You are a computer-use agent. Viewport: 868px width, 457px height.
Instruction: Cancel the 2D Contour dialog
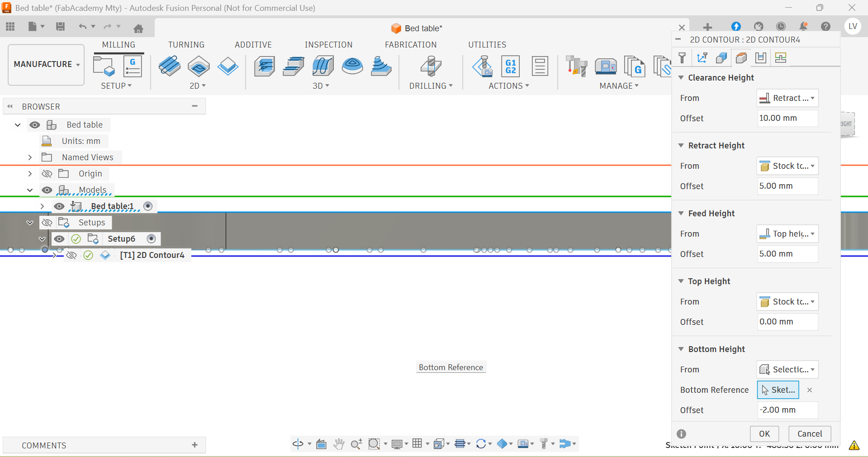point(810,434)
